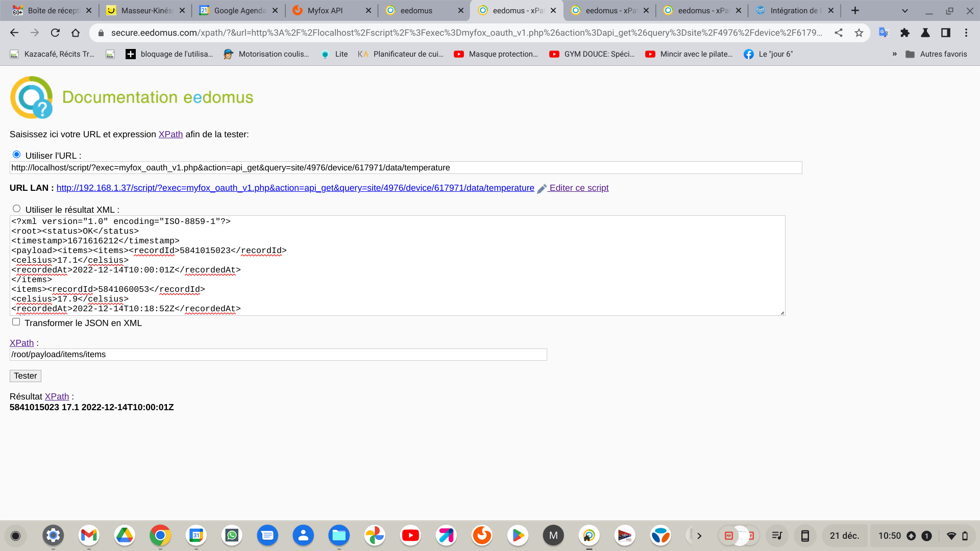Enable 'Transformer le JSON en XML' checkbox
The image size is (980, 551).
tap(16, 322)
